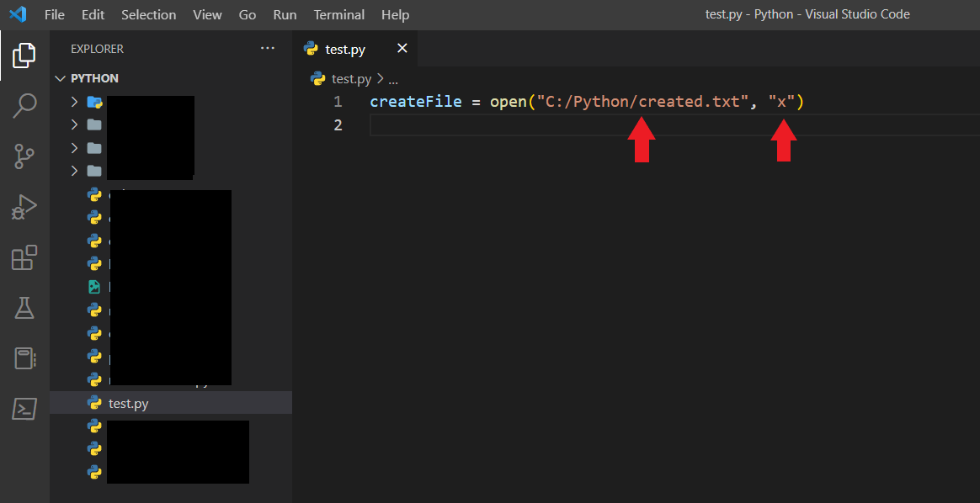The image size is (980, 503).
Task: Open the Explorer view in activity bar
Action: coord(24,56)
